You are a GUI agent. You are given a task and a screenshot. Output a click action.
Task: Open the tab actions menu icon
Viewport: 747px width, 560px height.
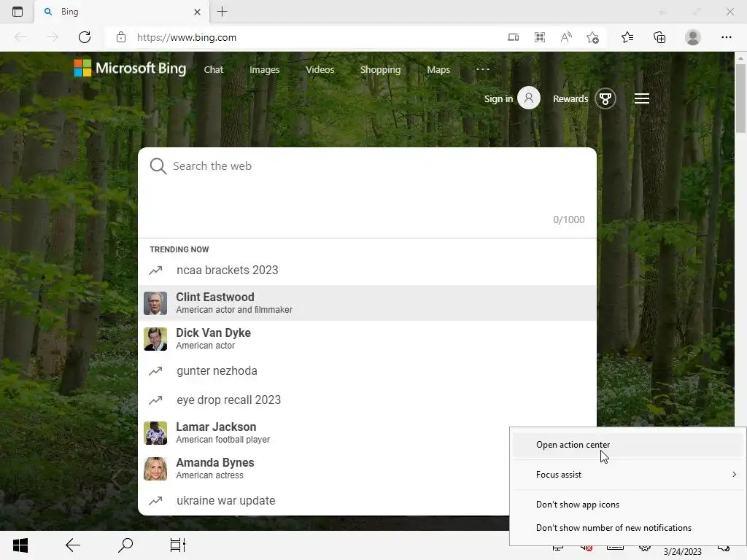click(18, 12)
